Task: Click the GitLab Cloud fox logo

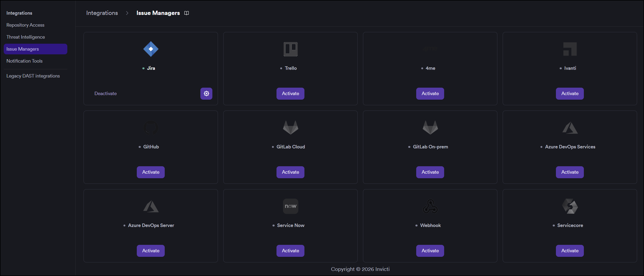Action: pyautogui.click(x=291, y=128)
